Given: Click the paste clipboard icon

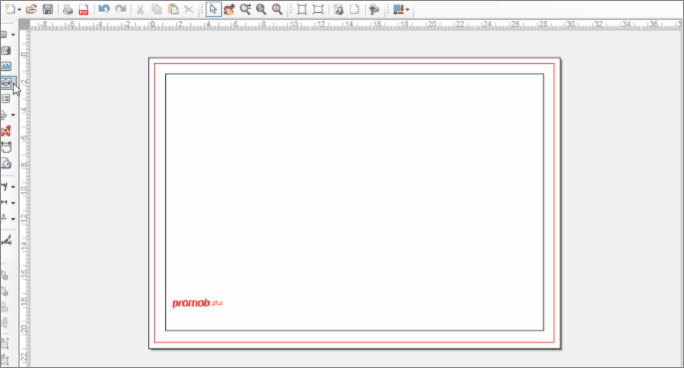Looking at the screenshot, I should (x=173, y=9).
